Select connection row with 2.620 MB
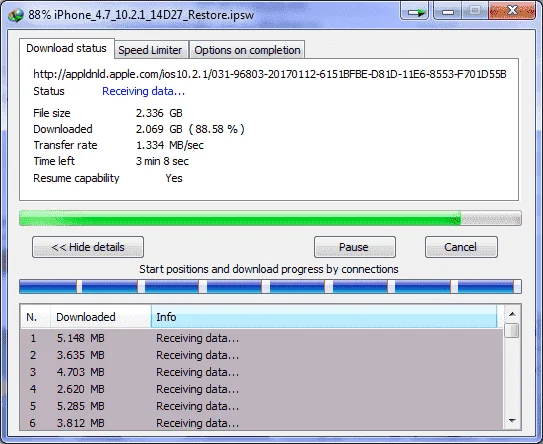The image size is (543, 444). pos(261,389)
